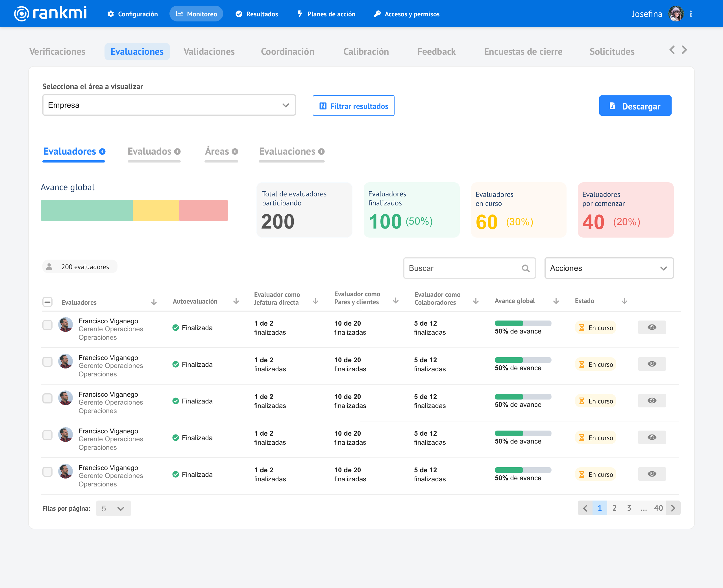Check the first Francisco Viganego row
723x588 pixels.
tap(47, 325)
